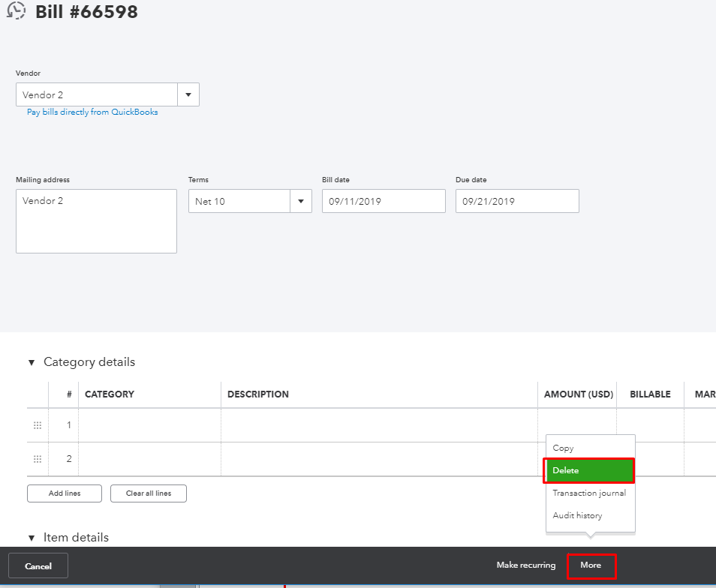
Task: Open recent transactions clock icon beside Bill #66598
Action: [x=16, y=10]
